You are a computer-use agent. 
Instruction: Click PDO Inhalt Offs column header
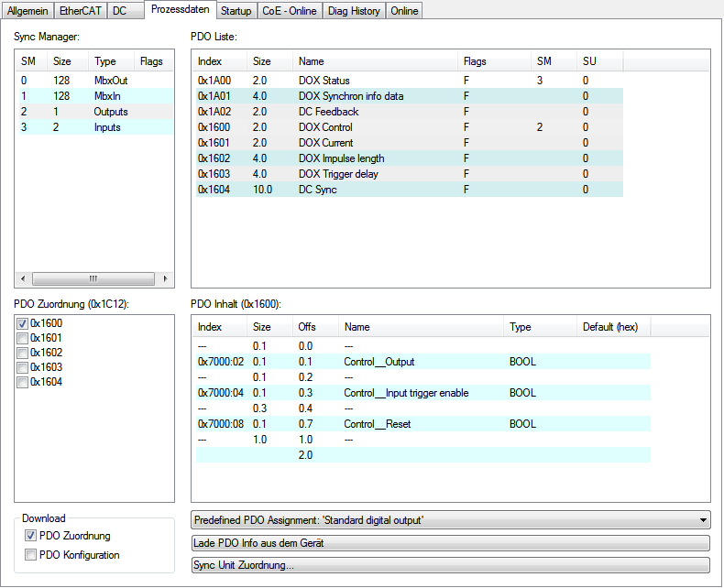[x=315, y=327]
